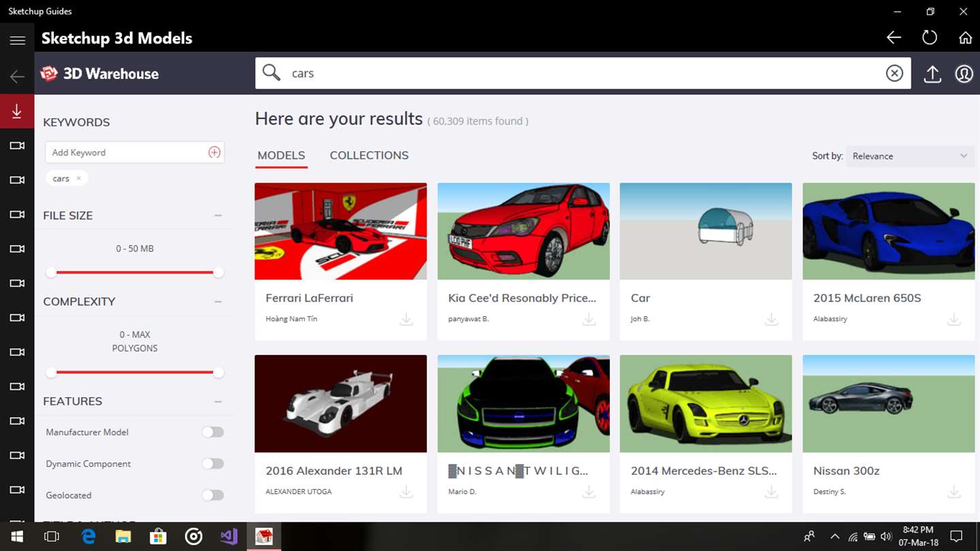The image size is (980, 551).
Task: Download the Nissan 300z model
Action: 954,491
